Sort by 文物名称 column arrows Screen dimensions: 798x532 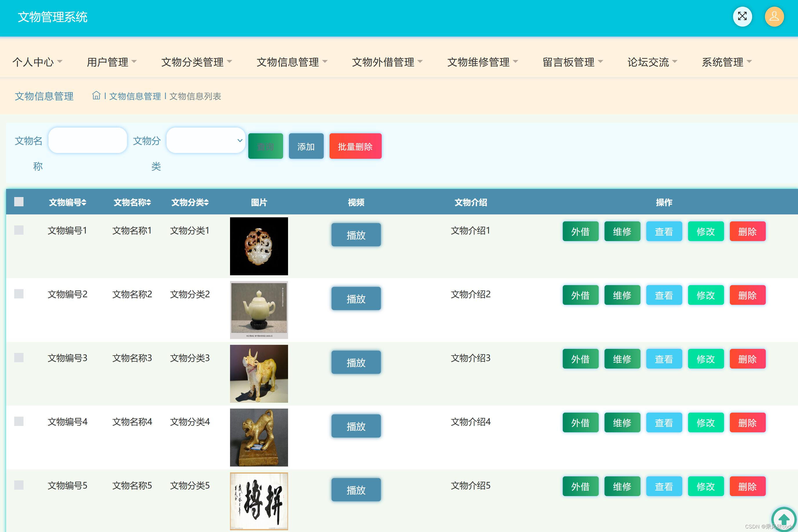pos(149,203)
